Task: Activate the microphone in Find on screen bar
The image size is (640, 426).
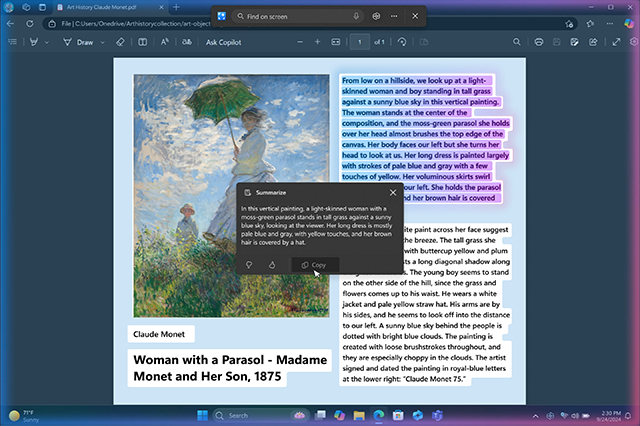Action: (356, 16)
